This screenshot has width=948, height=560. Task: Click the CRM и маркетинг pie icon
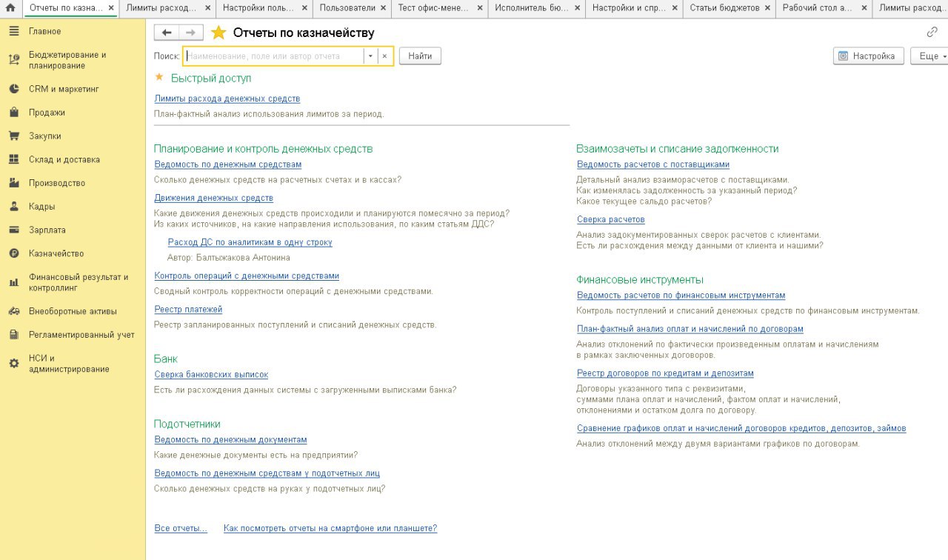[13, 89]
